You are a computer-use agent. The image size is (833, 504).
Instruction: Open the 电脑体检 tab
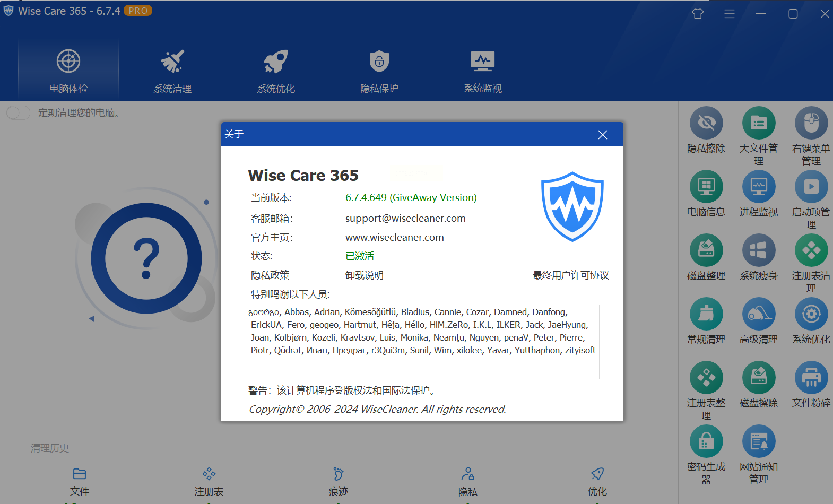coord(68,69)
